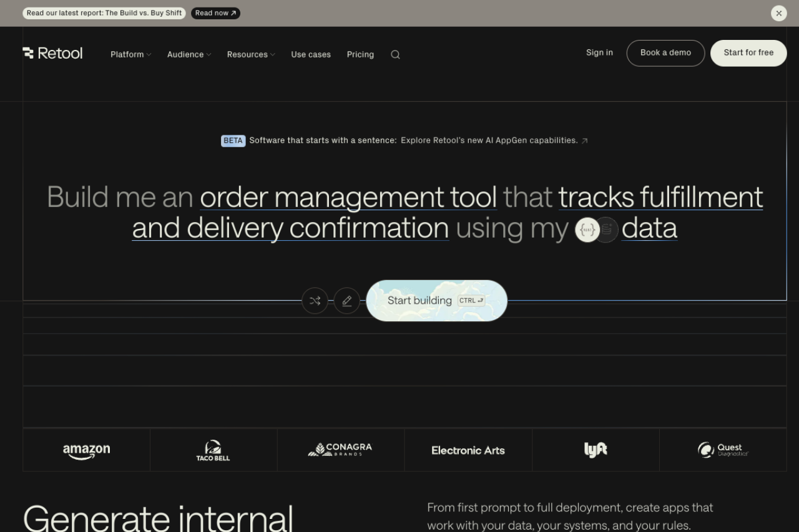Open the search magnifier in the navbar

pos(395,54)
